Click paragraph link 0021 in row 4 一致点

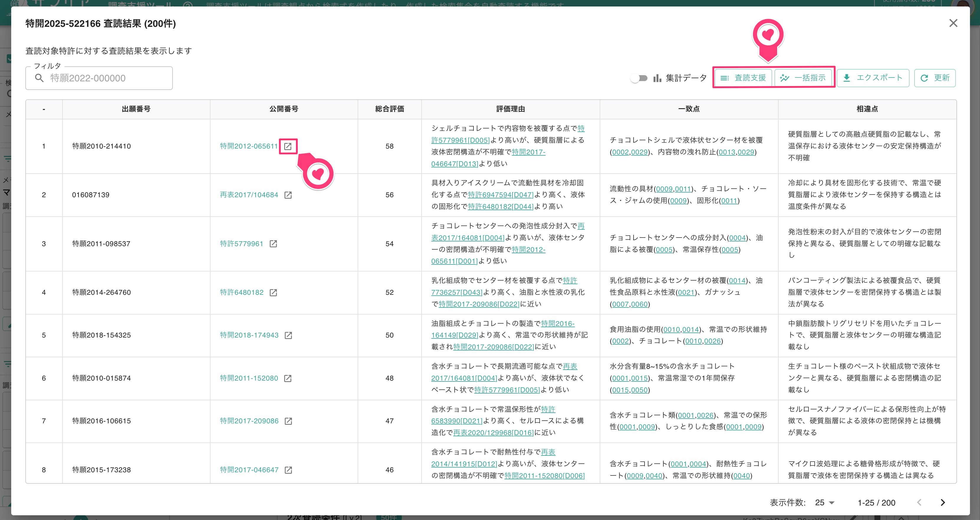(686, 292)
